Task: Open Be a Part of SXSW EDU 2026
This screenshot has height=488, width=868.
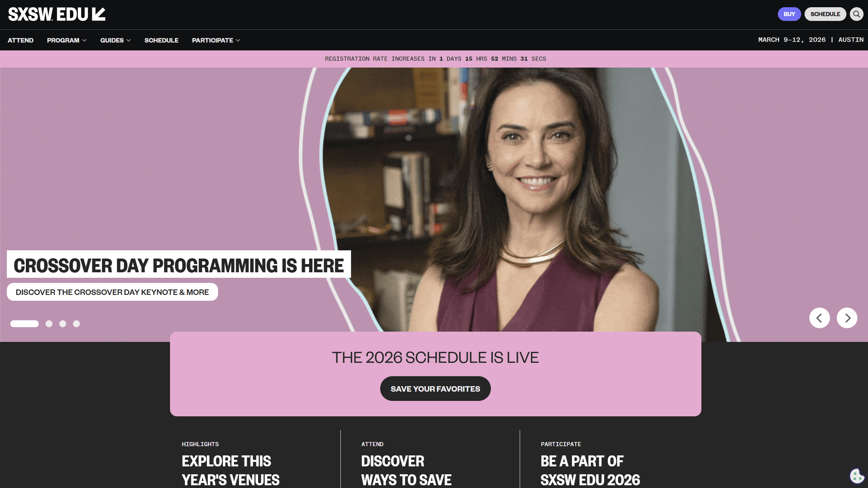Action: click(590, 470)
